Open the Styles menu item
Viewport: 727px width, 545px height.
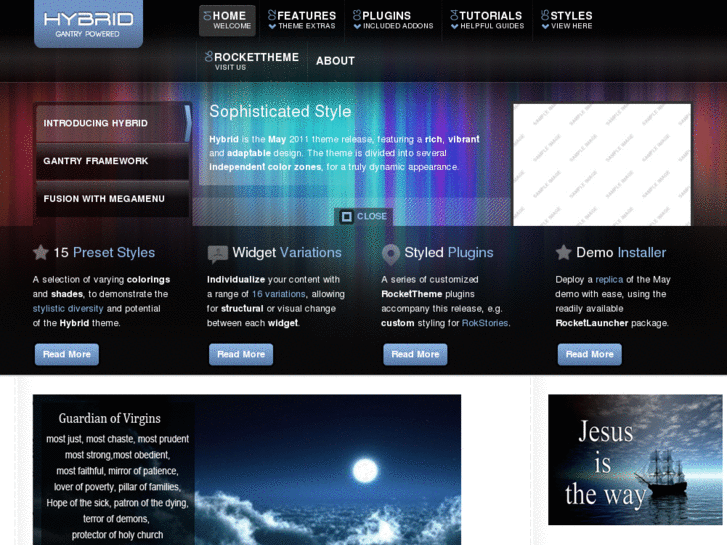coord(567,20)
